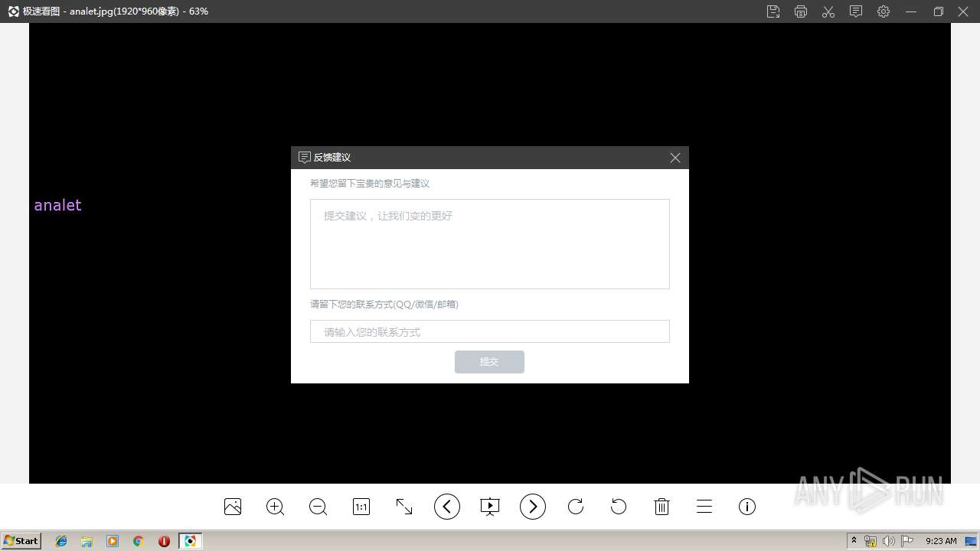Screen dimensions: 980x551
Task: Click the 反馈建议 dialog title icon
Action: [x=304, y=157]
